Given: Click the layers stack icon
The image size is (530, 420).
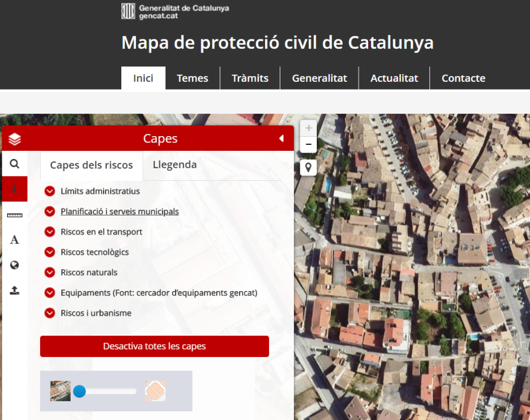Looking at the screenshot, I should coord(15,139).
